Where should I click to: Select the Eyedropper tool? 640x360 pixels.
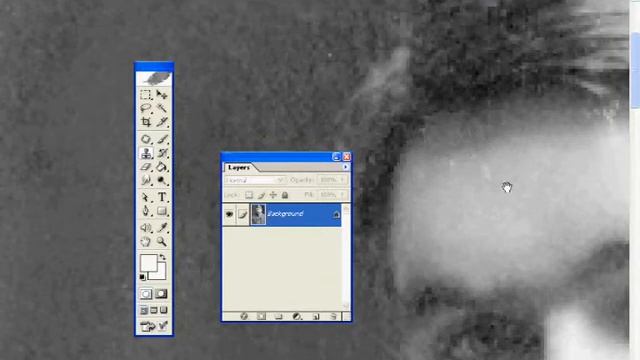(162, 228)
